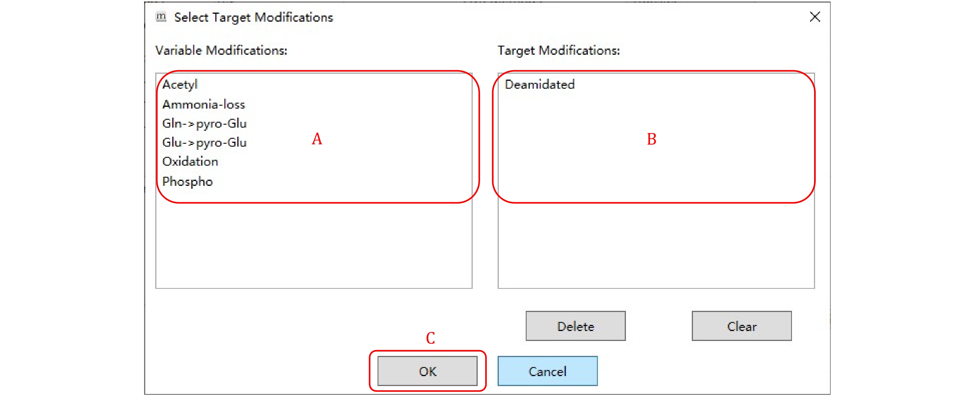This screenshot has width=980, height=396.
Task: Click the app icon in title bar
Action: [x=161, y=17]
